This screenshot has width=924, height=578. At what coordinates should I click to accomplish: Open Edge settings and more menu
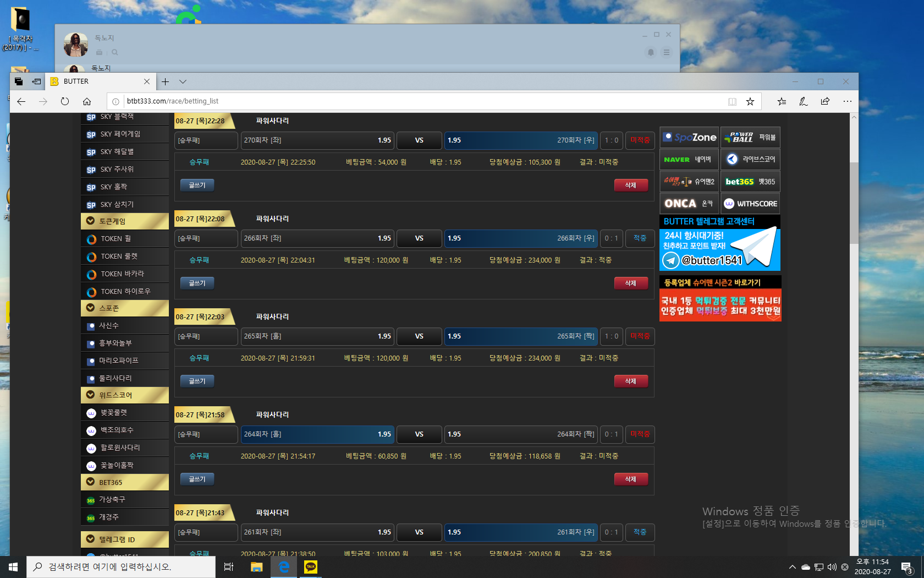[847, 101]
